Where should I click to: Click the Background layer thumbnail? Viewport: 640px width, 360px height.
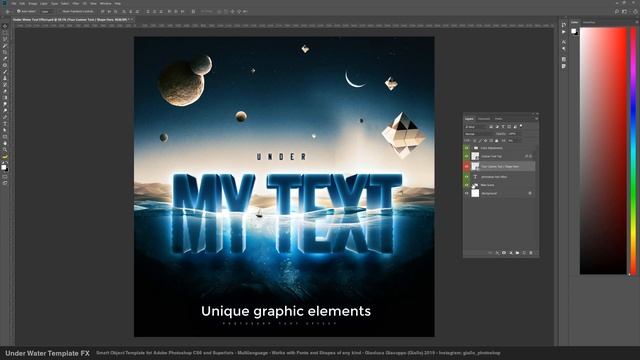tap(475, 193)
